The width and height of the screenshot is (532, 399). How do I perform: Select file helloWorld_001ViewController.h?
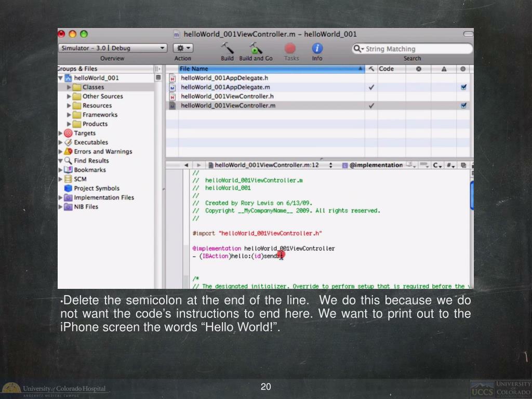227,96
